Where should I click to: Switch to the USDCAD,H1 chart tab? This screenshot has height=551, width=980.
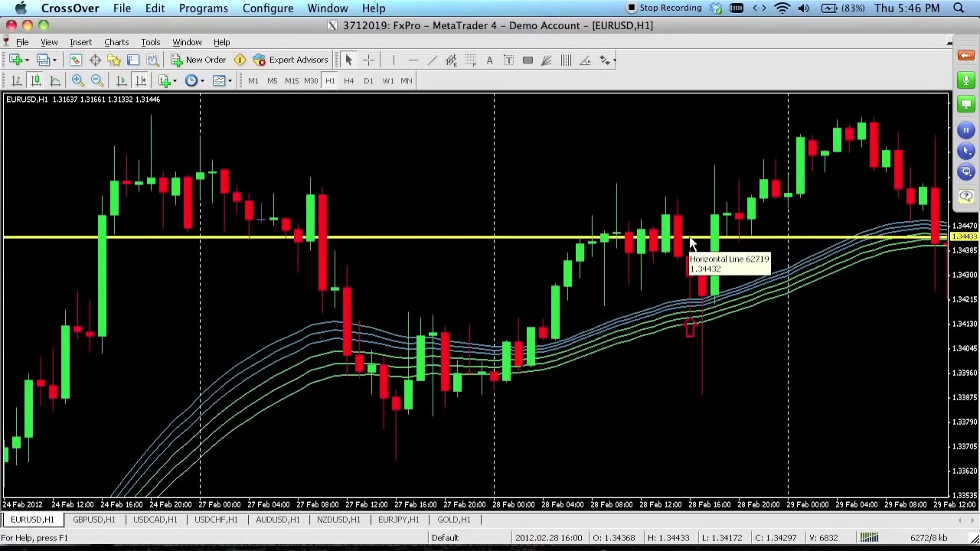tap(155, 520)
